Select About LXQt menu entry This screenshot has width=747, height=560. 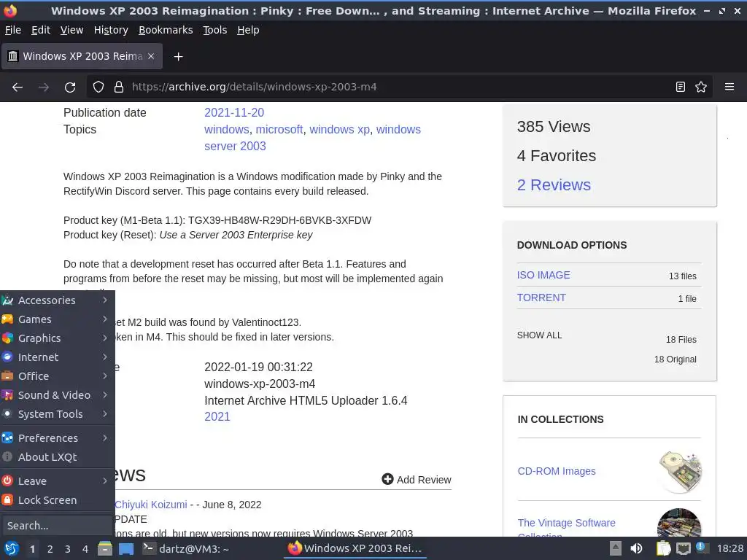pos(57,457)
